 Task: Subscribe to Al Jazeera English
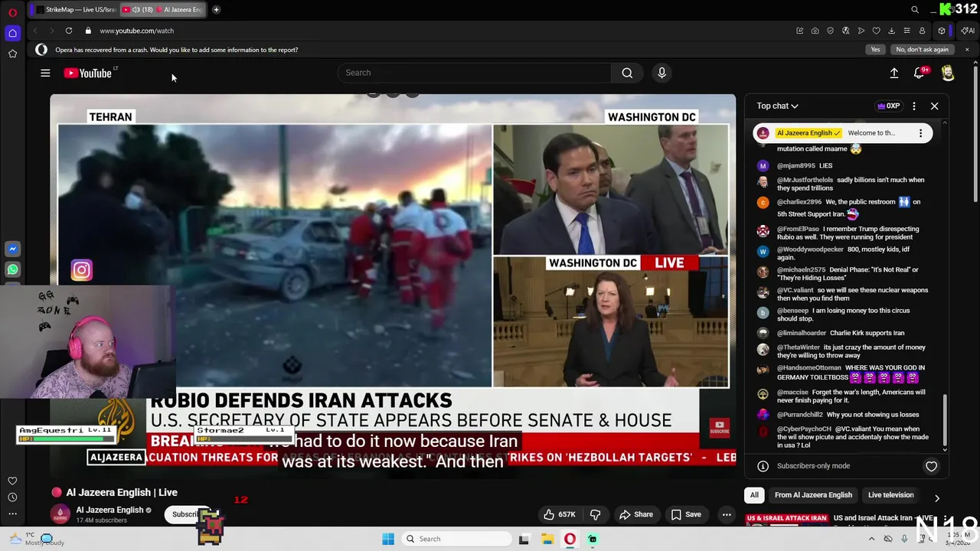(185, 514)
